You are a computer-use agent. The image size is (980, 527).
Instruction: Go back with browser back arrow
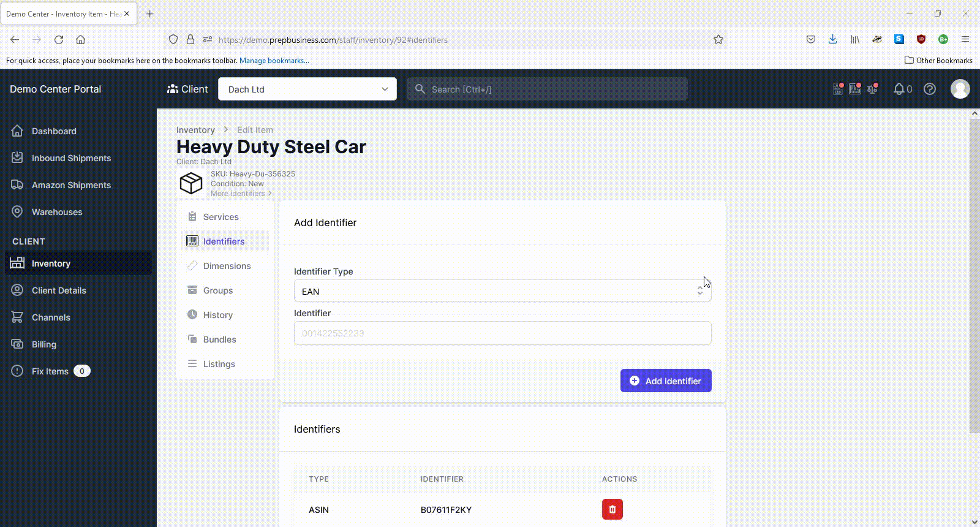point(15,39)
